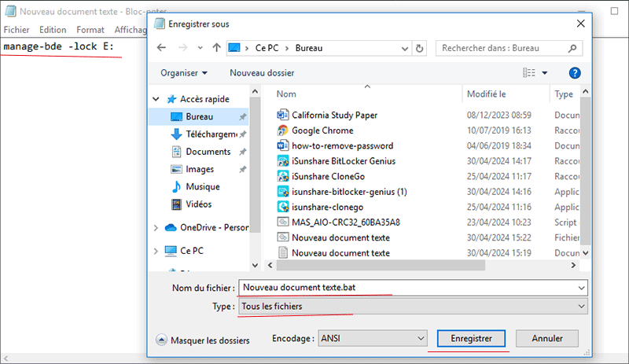Viewport: 629px width, 364px height.
Task: Open Affichage menu in Bloc-notes
Action: pos(130,30)
